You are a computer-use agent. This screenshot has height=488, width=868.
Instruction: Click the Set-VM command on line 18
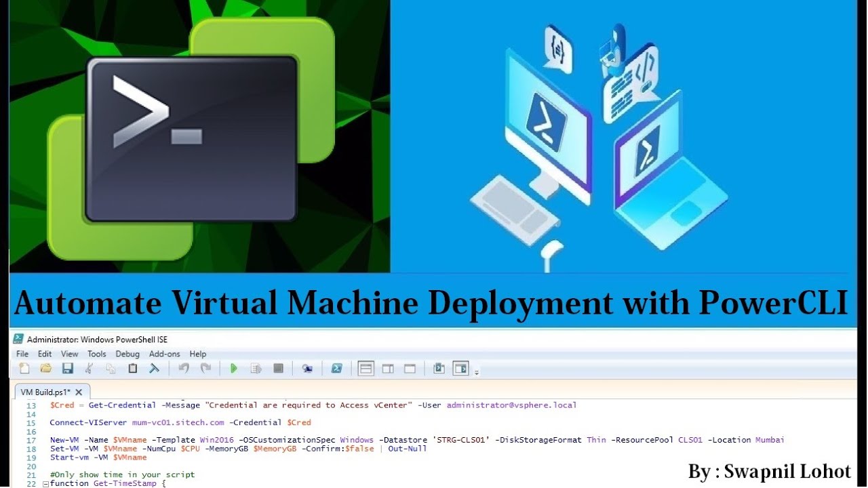[66, 449]
